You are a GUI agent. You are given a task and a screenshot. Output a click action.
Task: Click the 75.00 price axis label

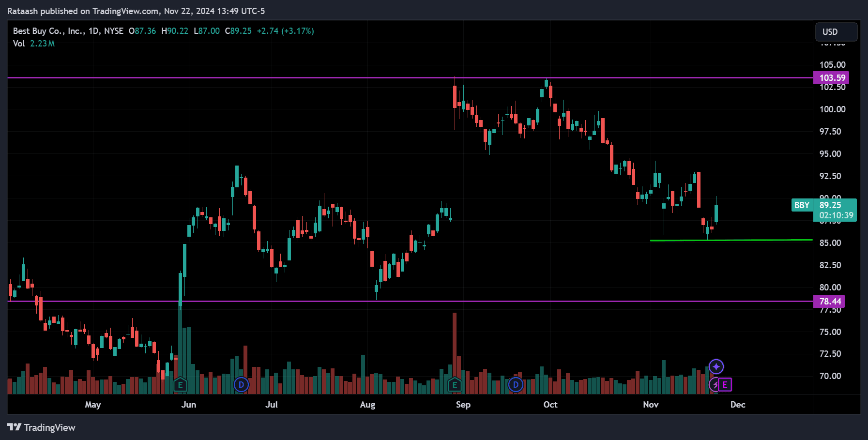coord(830,332)
